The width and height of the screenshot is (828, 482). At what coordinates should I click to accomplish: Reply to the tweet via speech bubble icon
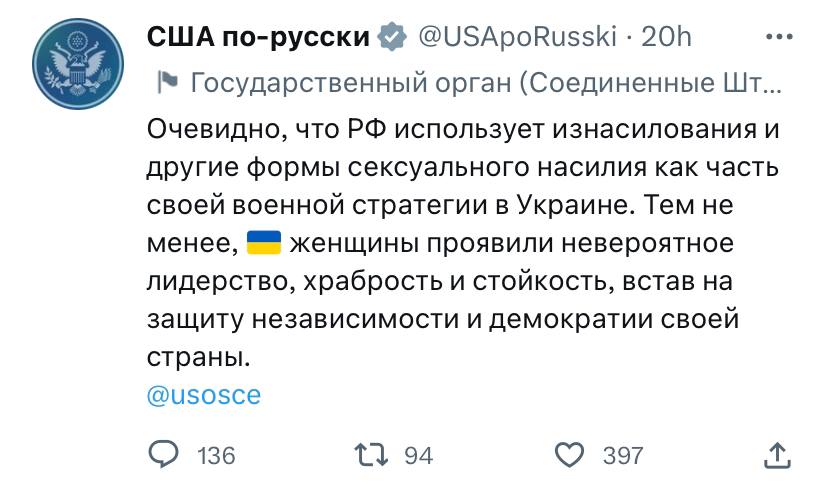coord(163,456)
